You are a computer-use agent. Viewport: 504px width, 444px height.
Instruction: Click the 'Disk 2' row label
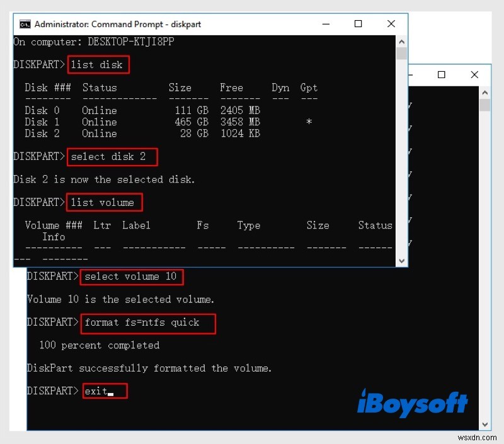(42, 134)
